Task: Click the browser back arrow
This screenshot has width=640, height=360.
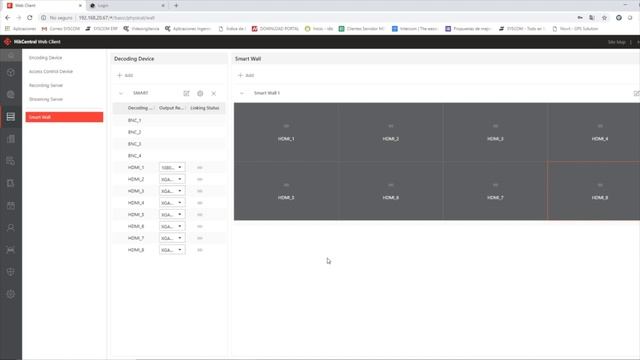Action: [x=8, y=18]
